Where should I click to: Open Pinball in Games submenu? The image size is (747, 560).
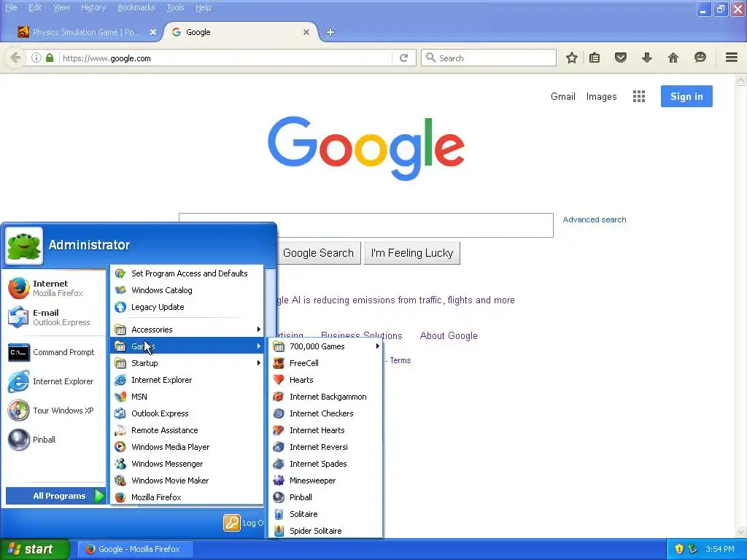tap(326, 497)
